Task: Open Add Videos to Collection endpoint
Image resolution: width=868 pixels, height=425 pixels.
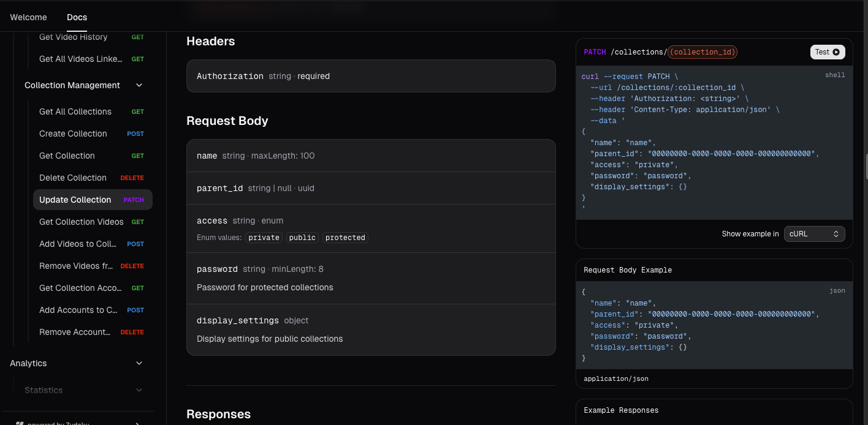Action: [78, 244]
